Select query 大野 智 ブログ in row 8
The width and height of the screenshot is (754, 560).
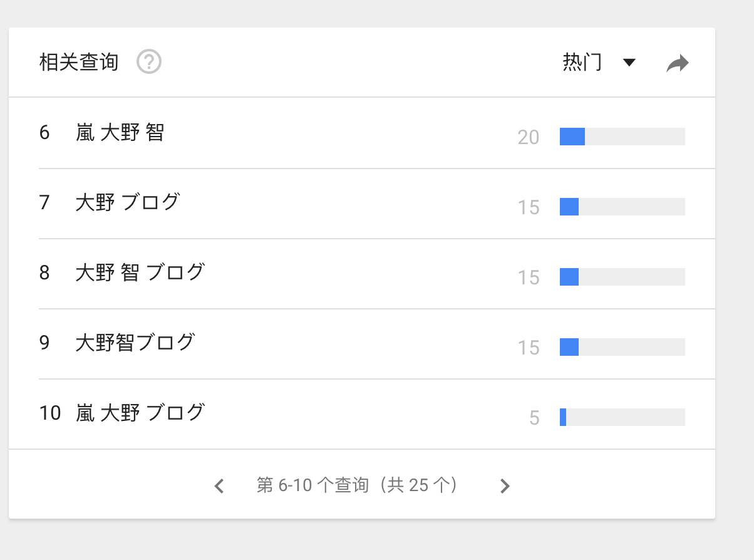click(x=140, y=274)
